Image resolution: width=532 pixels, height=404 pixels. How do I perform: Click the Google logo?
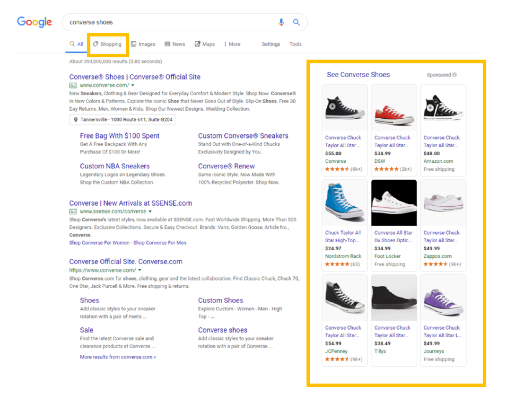(x=35, y=22)
